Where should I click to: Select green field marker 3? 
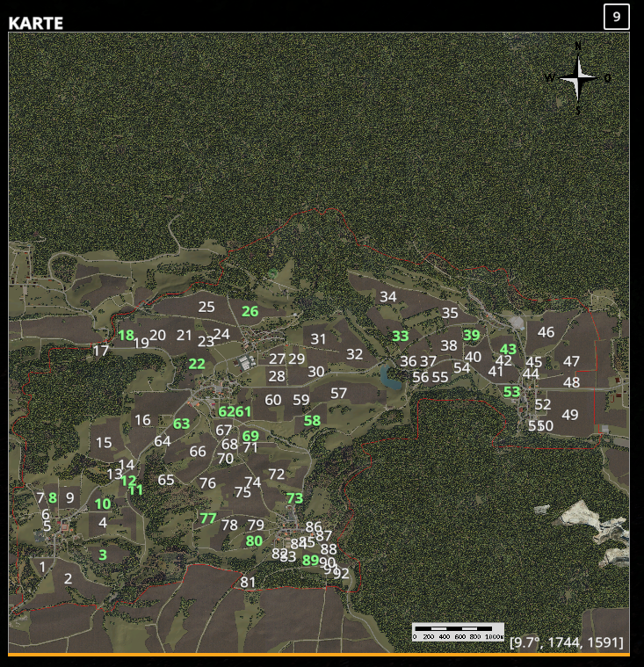pos(103,555)
